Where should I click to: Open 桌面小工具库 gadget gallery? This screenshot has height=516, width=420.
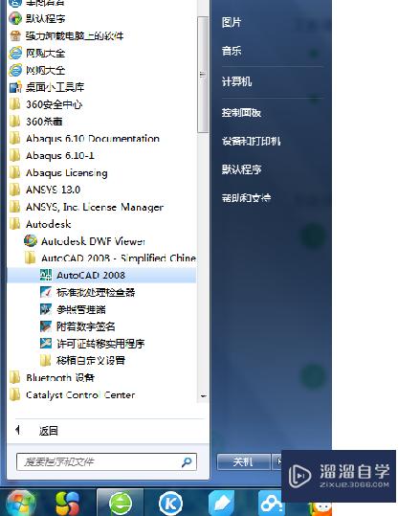[x=47, y=87]
